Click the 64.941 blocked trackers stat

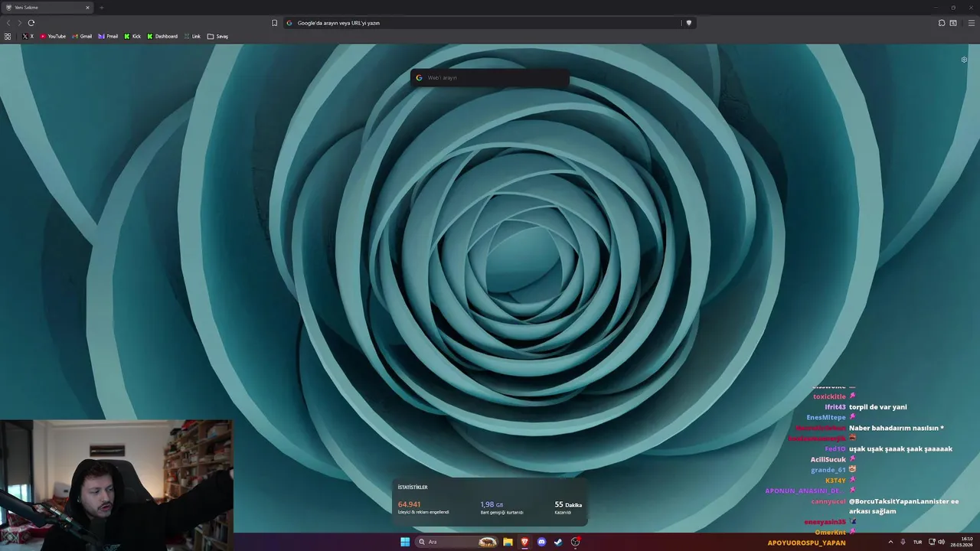pyautogui.click(x=423, y=507)
